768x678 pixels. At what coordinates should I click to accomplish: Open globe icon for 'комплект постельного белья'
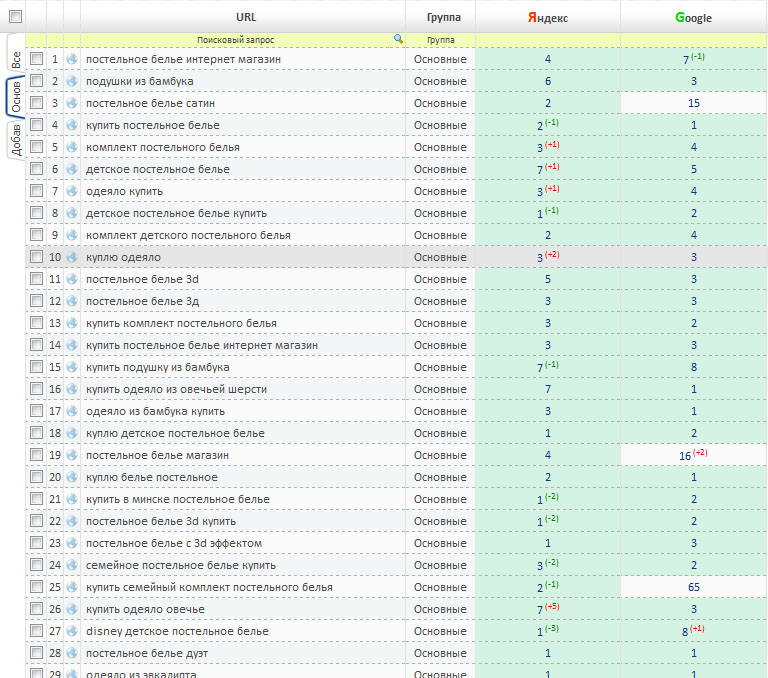[72, 147]
